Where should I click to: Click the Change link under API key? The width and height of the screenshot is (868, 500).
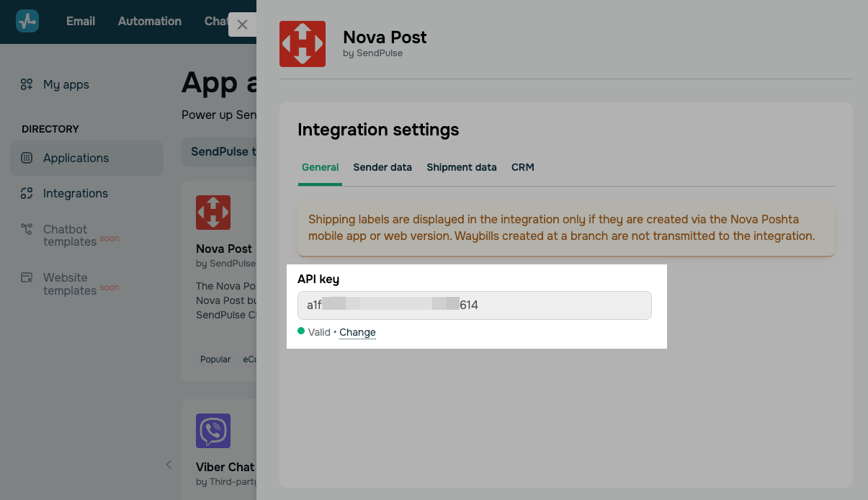pos(357,332)
